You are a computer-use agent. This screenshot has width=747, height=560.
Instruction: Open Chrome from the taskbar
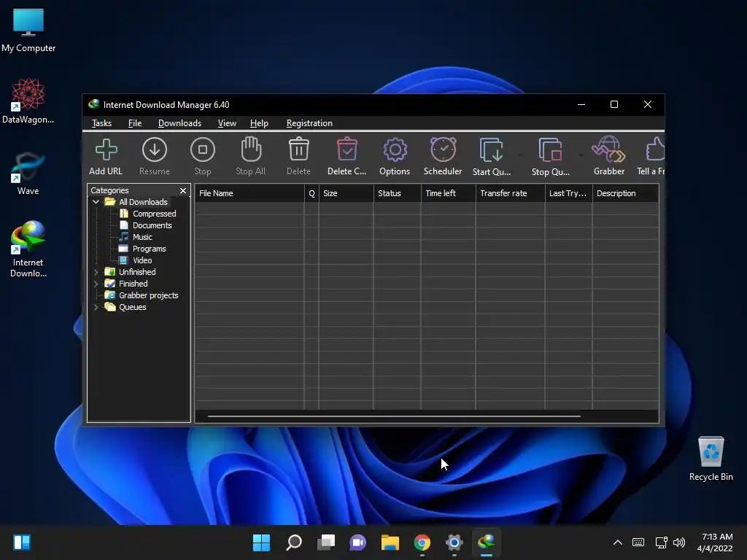(x=422, y=542)
